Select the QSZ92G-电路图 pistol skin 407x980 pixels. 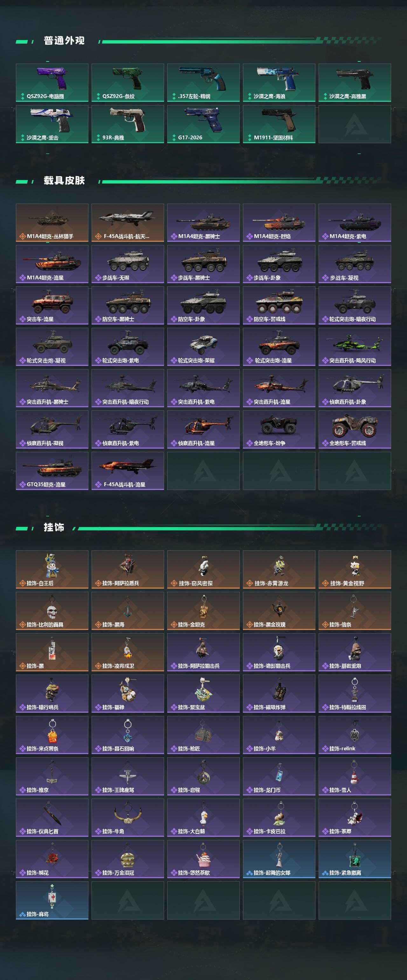[x=52, y=82]
